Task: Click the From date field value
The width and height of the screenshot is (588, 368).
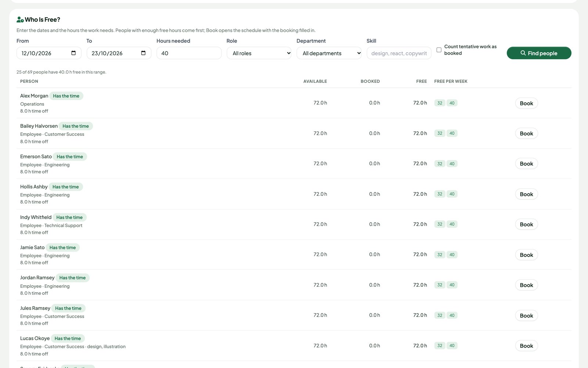Action: click(x=36, y=53)
